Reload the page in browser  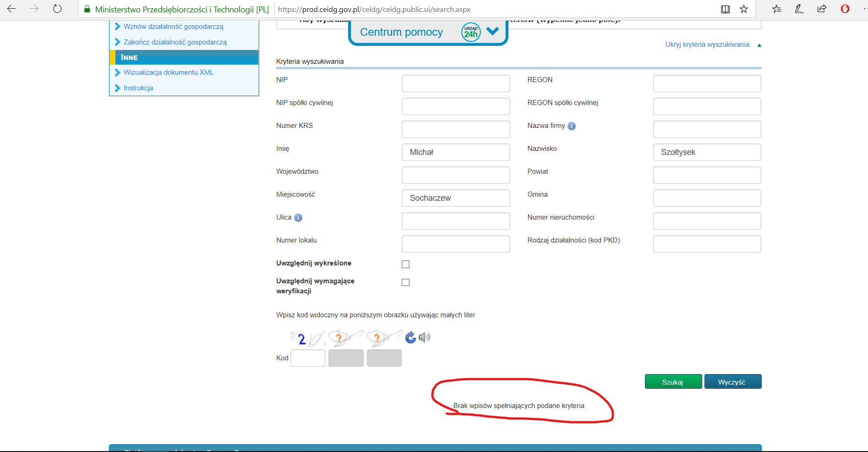pyautogui.click(x=57, y=9)
